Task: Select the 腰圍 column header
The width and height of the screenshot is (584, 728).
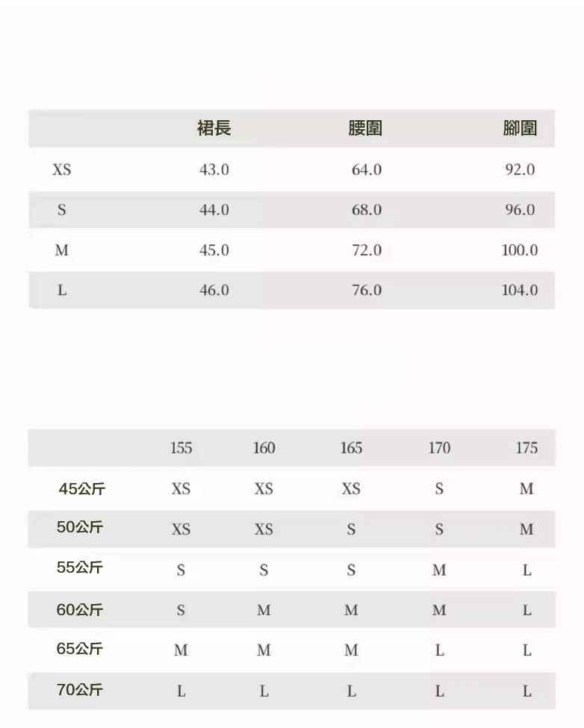Action: (x=365, y=128)
